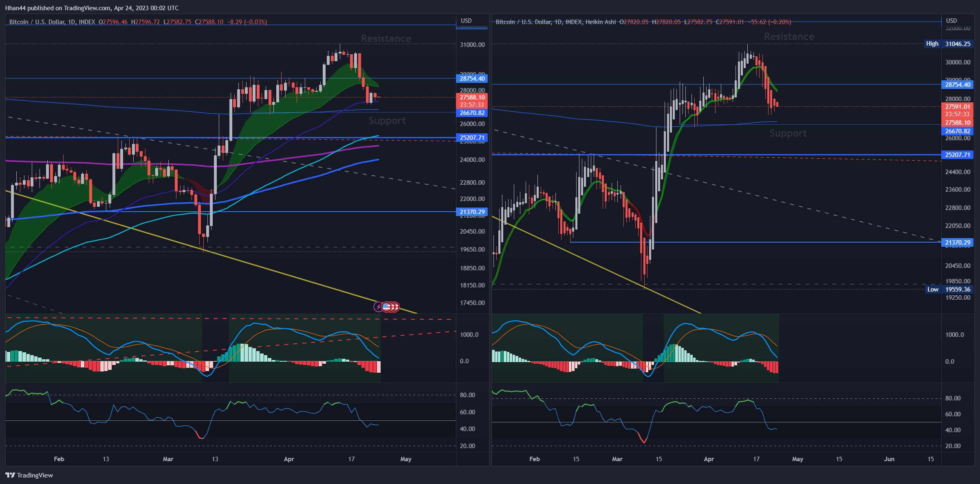Click the 21370.29 price label on right chart
Screen dimensions: 980x484
[958, 243]
